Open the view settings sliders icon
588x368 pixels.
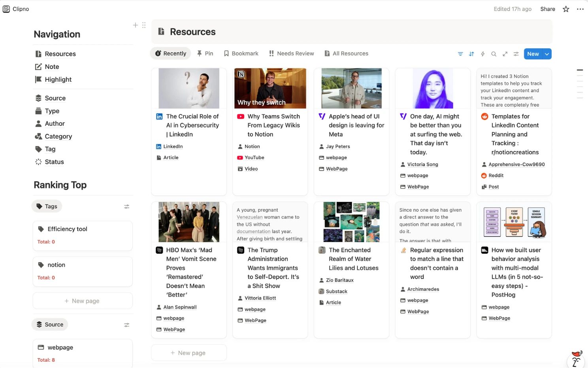[516, 54]
